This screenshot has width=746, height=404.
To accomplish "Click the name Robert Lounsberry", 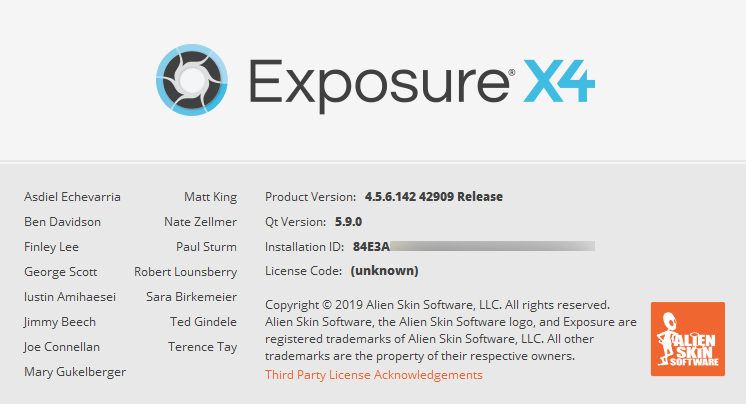I will (186, 272).
